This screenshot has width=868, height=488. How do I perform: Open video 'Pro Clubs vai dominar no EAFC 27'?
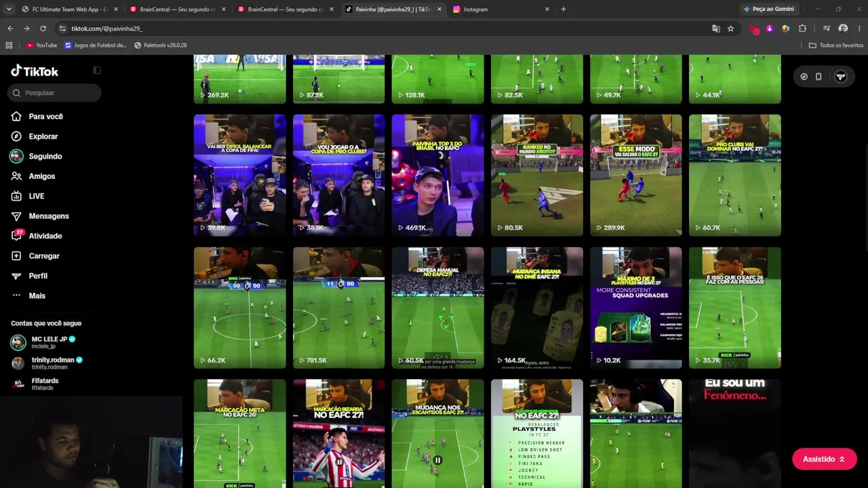tap(734, 175)
